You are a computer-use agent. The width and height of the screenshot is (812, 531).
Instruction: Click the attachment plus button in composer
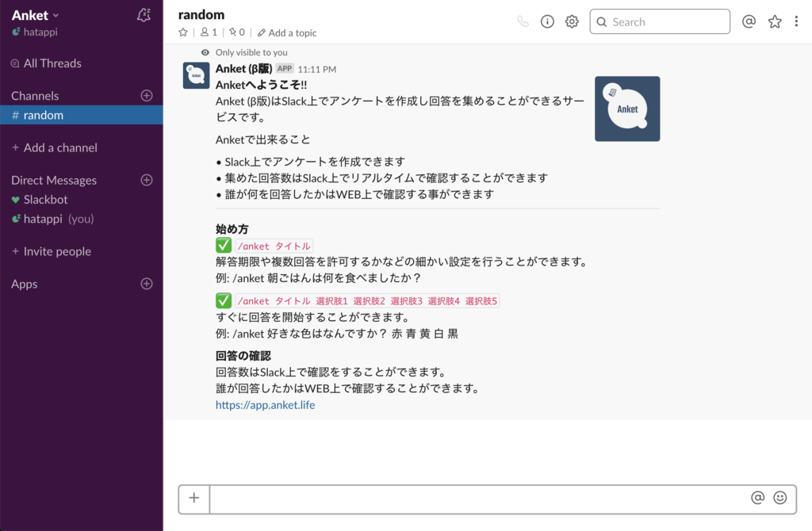point(194,498)
